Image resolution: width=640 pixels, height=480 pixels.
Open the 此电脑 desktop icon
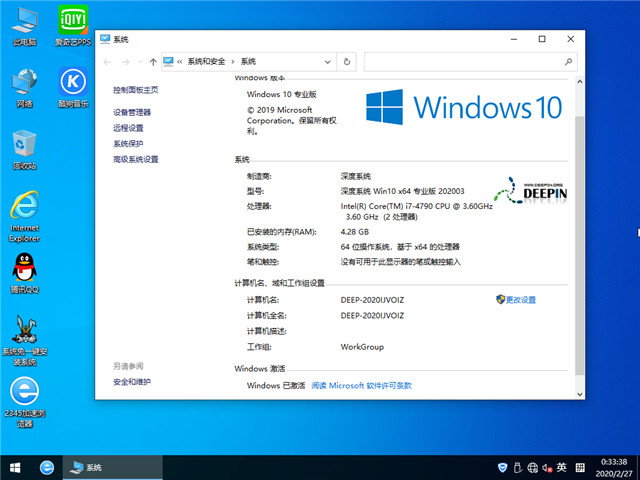(x=24, y=27)
